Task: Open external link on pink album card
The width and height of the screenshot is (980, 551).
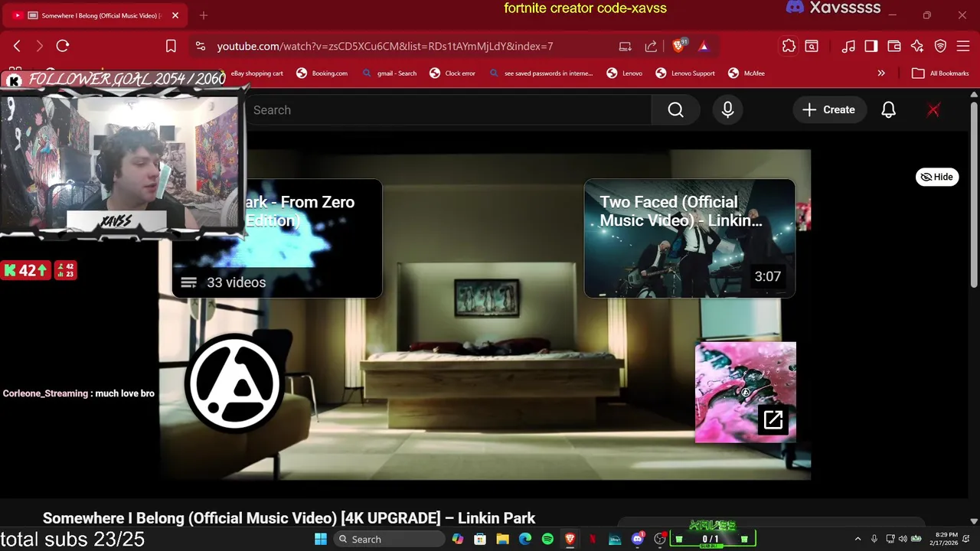Action: [773, 419]
